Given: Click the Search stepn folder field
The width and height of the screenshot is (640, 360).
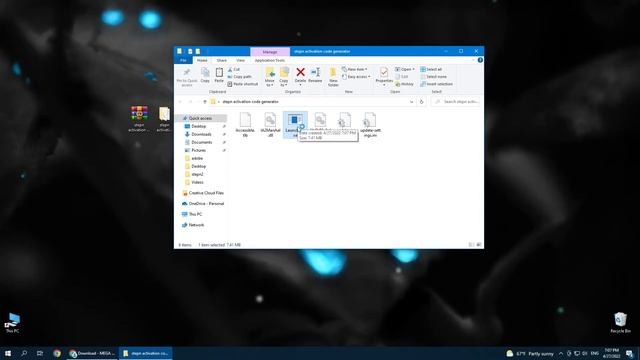Looking at the screenshot, I should tap(456, 102).
